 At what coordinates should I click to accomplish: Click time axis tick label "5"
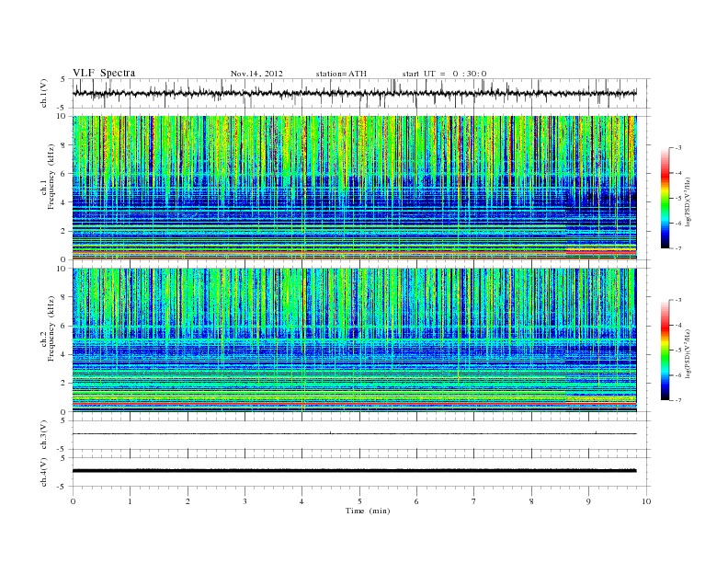click(359, 501)
